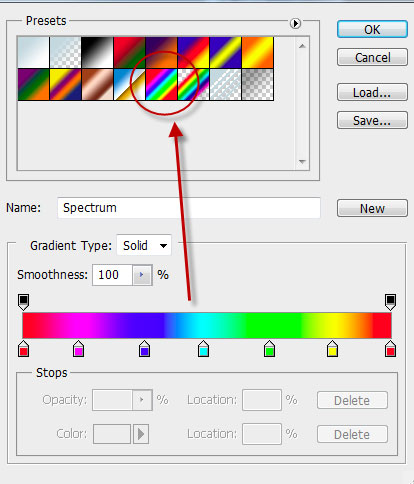Open the Presets flyout menu arrow
The height and width of the screenshot is (484, 414).
pos(295,23)
